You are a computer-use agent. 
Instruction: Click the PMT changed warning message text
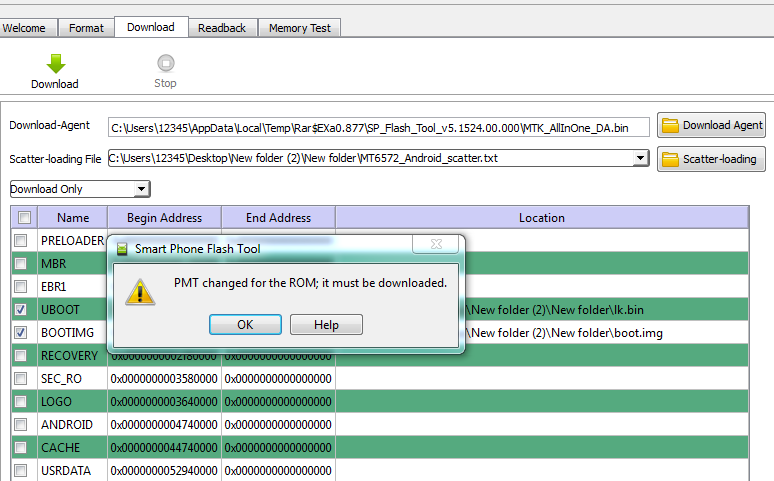310,283
